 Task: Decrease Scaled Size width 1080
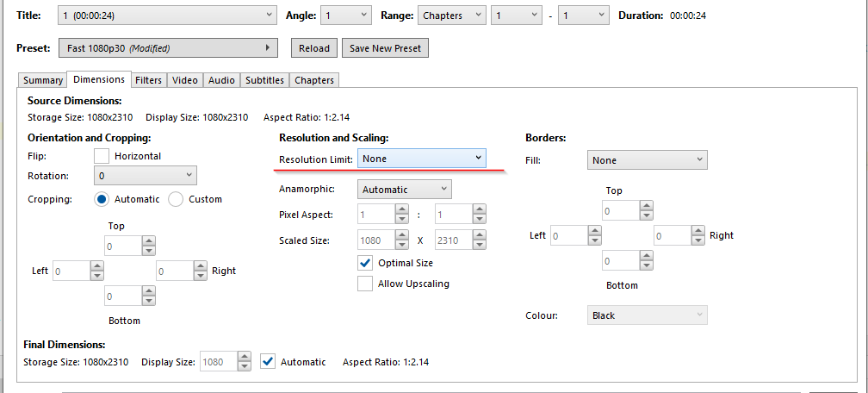tap(402, 245)
